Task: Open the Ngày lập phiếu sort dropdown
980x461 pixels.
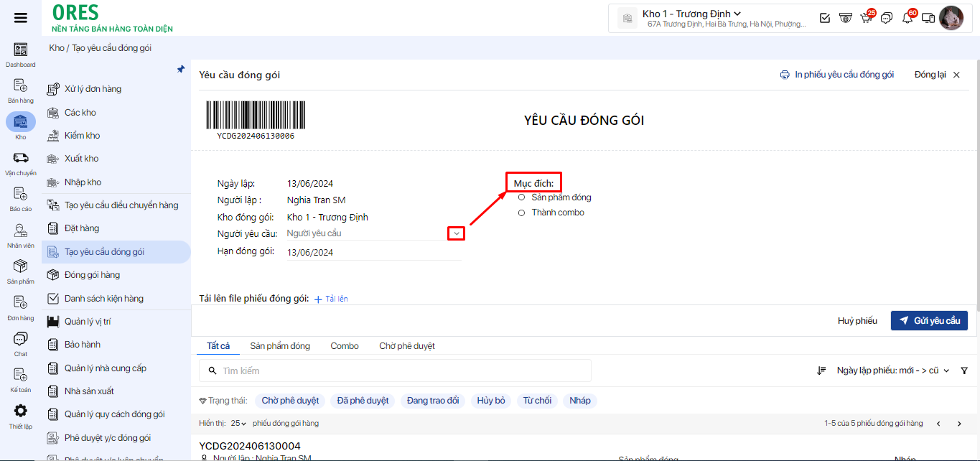Action: click(x=892, y=371)
